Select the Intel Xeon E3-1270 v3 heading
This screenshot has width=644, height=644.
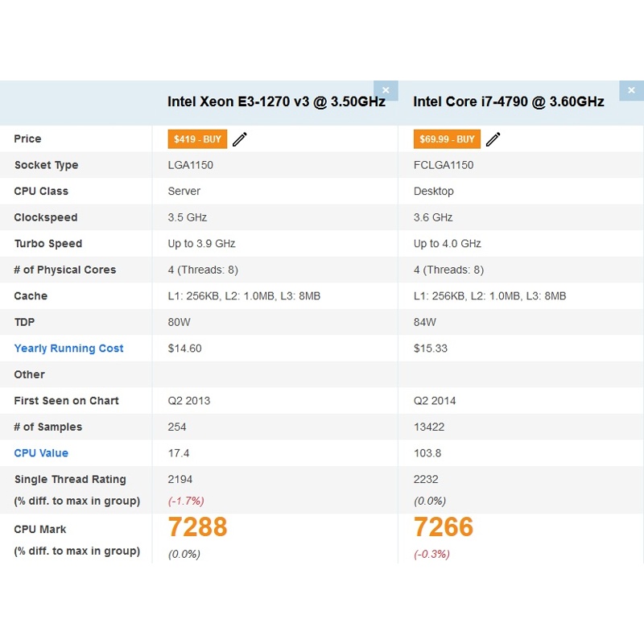[x=276, y=101]
